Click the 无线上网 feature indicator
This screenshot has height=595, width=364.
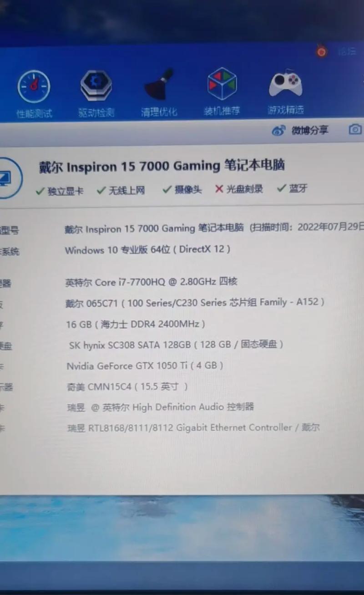[121, 190]
